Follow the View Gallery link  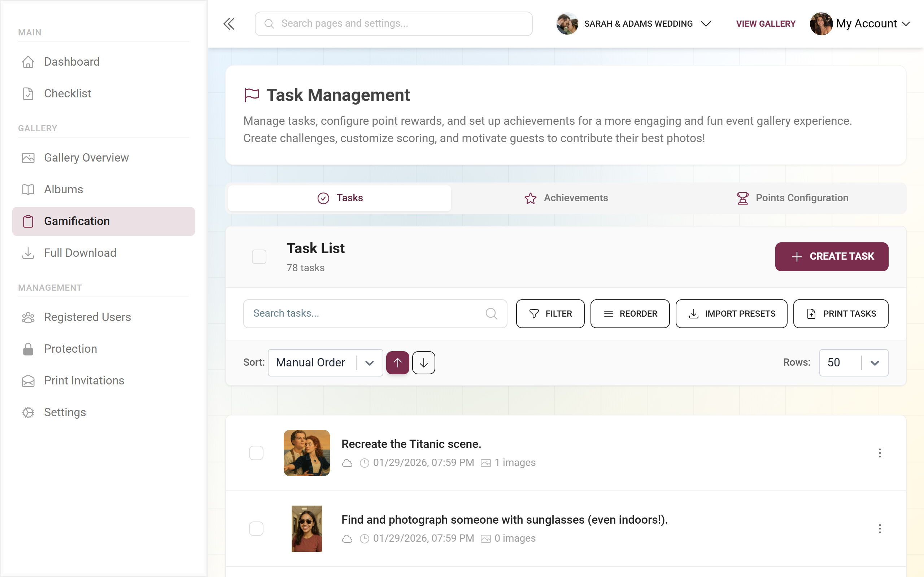[766, 24]
